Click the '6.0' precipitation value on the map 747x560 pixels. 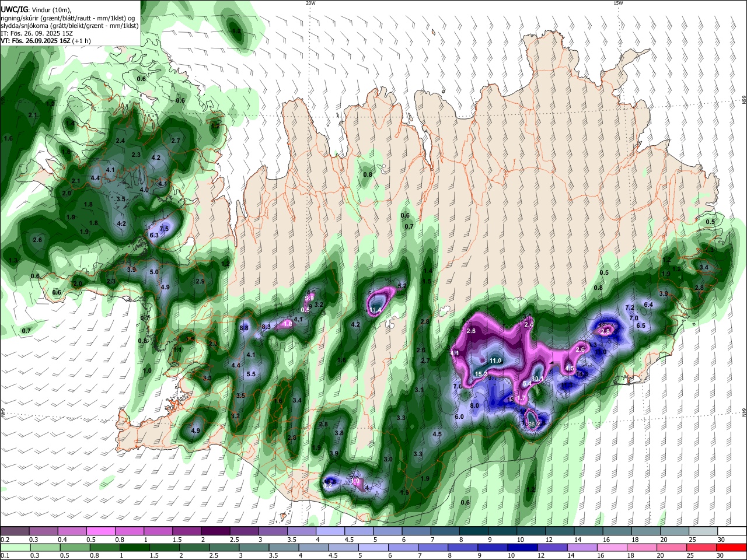[459, 417]
